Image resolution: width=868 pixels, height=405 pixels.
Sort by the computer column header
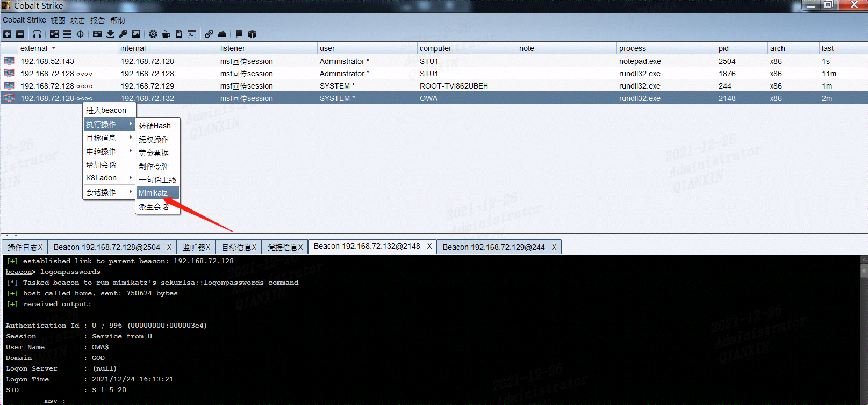(x=467, y=48)
